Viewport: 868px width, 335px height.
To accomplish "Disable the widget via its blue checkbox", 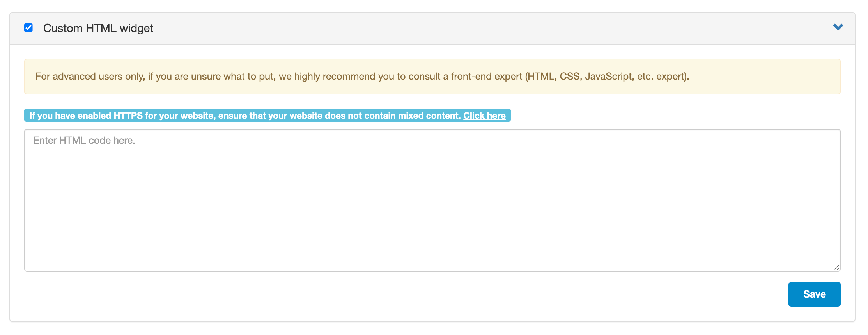I will tap(28, 28).
